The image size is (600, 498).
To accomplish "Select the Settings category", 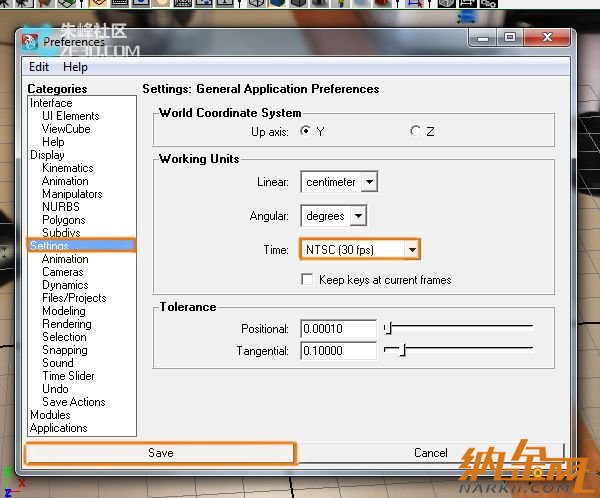I will click(x=50, y=246).
